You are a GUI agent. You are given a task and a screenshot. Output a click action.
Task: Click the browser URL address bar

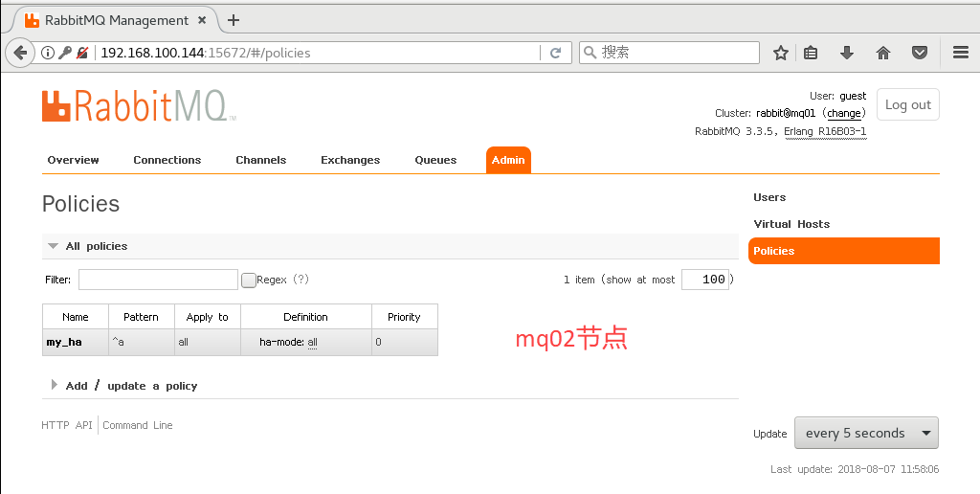pyautogui.click(x=319, y=54)
